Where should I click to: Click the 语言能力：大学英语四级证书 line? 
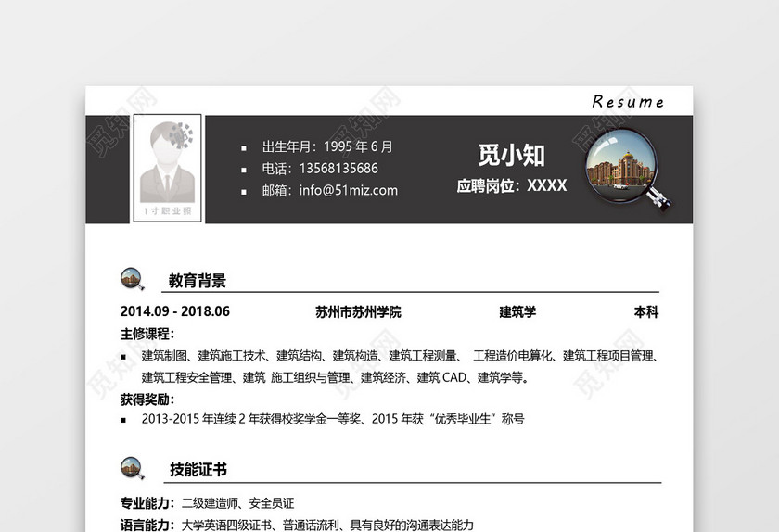click(x=297, y=525)
